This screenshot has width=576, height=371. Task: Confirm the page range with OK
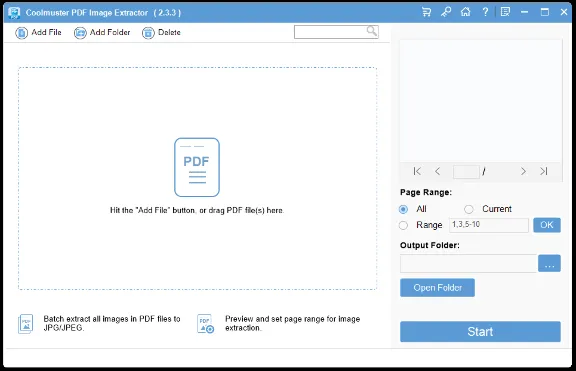[547, 225]
